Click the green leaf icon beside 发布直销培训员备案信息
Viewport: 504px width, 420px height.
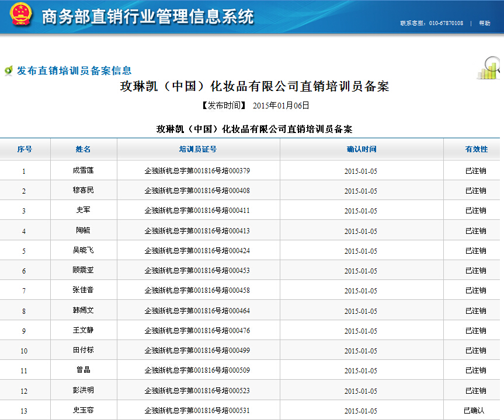tap(9, 71)
